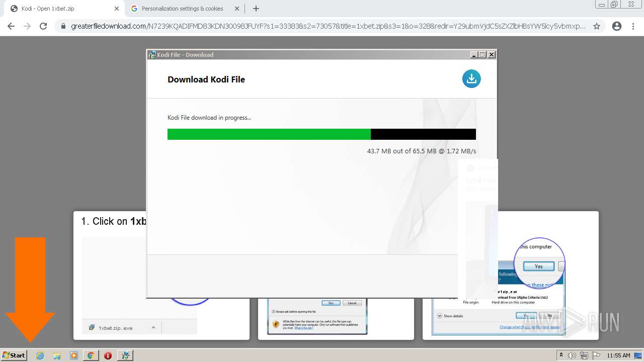This screenshot has width=644, height=362.
Task: Switch to Personalization settings & cookies tab
Action: pyautogui.click(x=183, y=9)
